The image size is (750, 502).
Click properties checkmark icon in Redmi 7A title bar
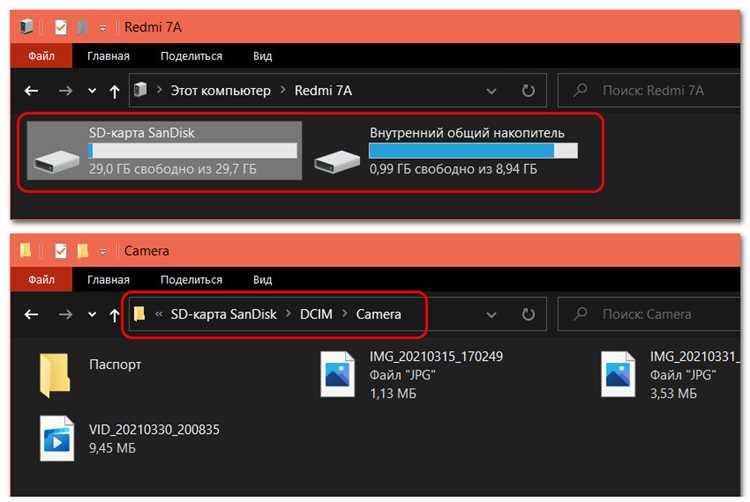coord(61,27)
